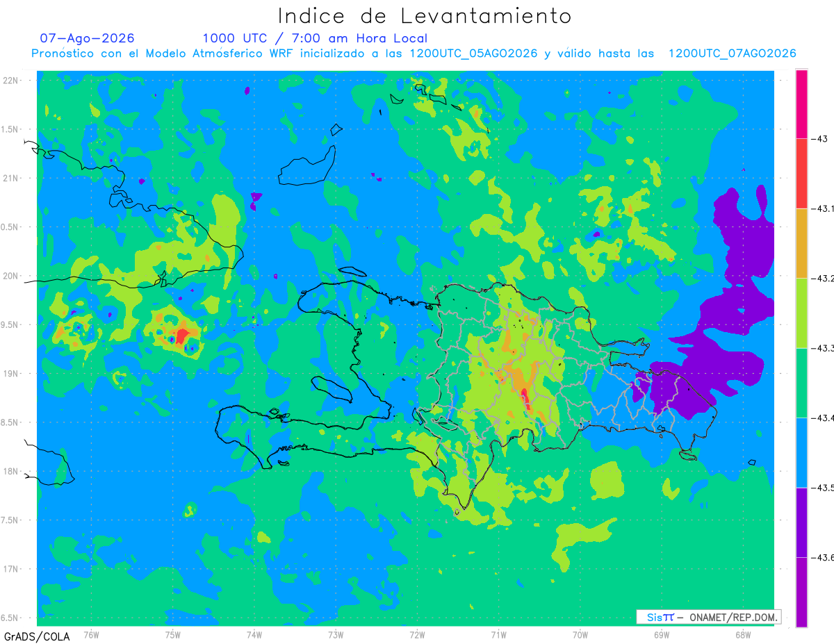The image size is (834, 644).
Task: Click the '7.5N' latitude label
Action: [10, 520]
